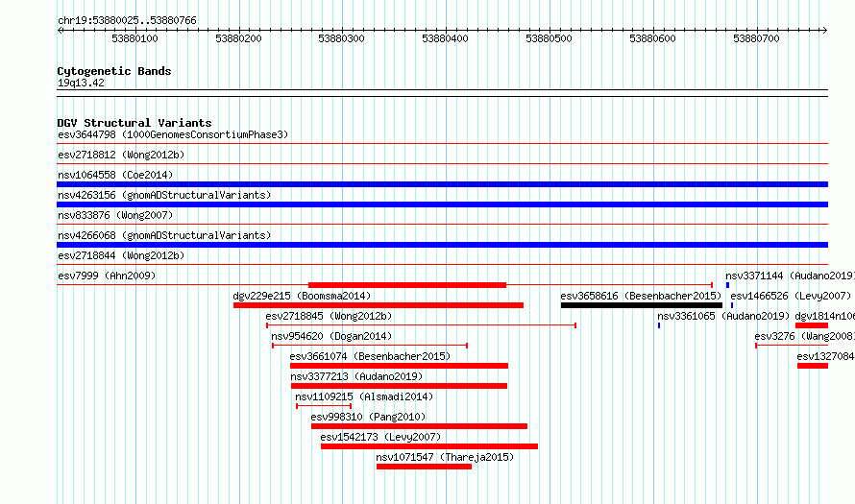Select esv1466526 (Levy2007) label
The width and height of the screenshot is (855, 504).
point(791,296)
